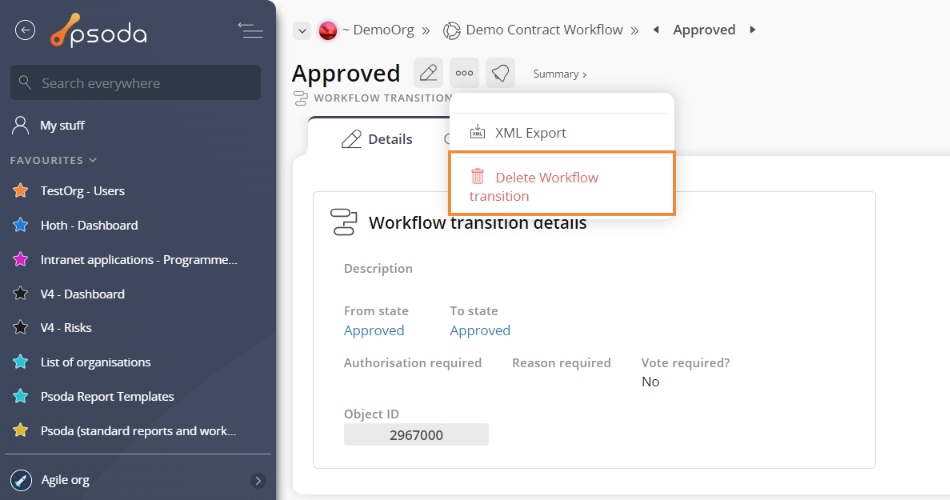Open Hoth - Dashboard favourite
The width and height of the screenshot is (950, 500).
click(89, 225)
